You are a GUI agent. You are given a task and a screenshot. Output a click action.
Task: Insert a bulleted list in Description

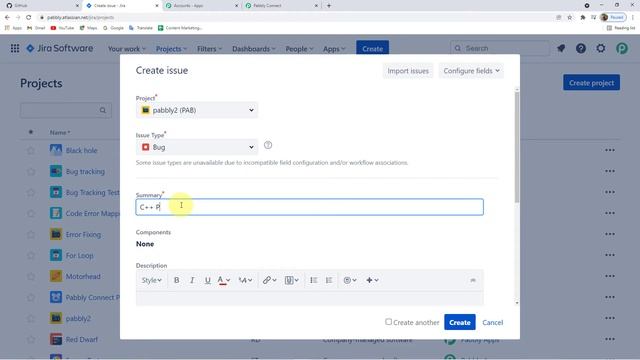pyautogui.click(x=313, y=280)
